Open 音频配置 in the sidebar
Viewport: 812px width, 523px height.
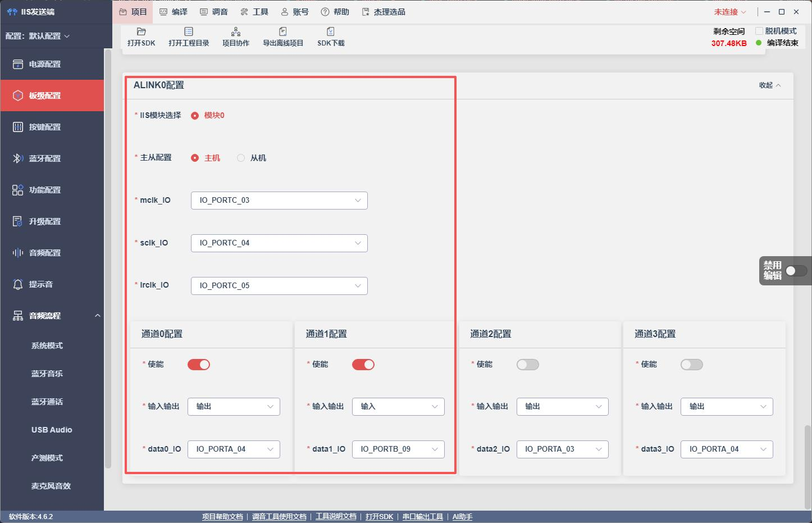(x=52, y=253)
